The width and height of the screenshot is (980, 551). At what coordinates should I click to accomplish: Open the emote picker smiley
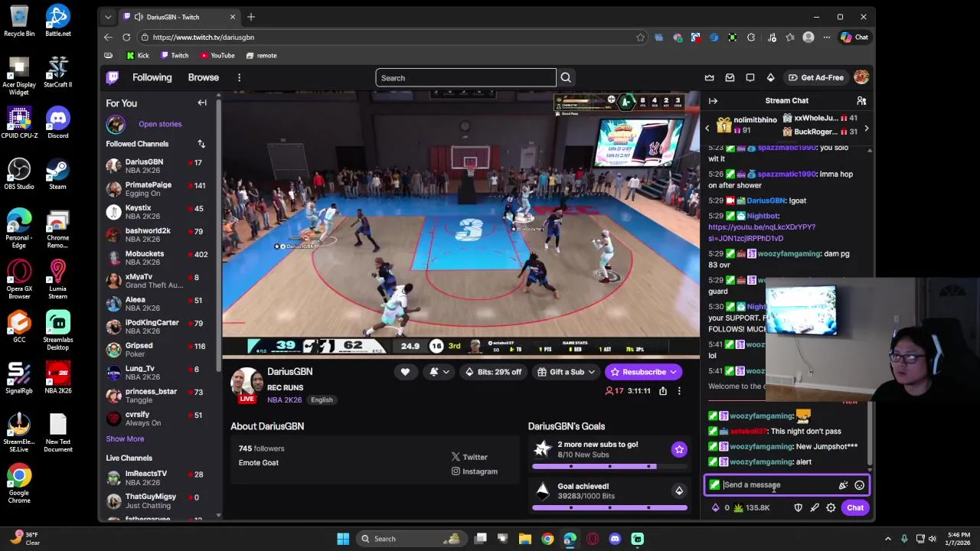point(860,485)
